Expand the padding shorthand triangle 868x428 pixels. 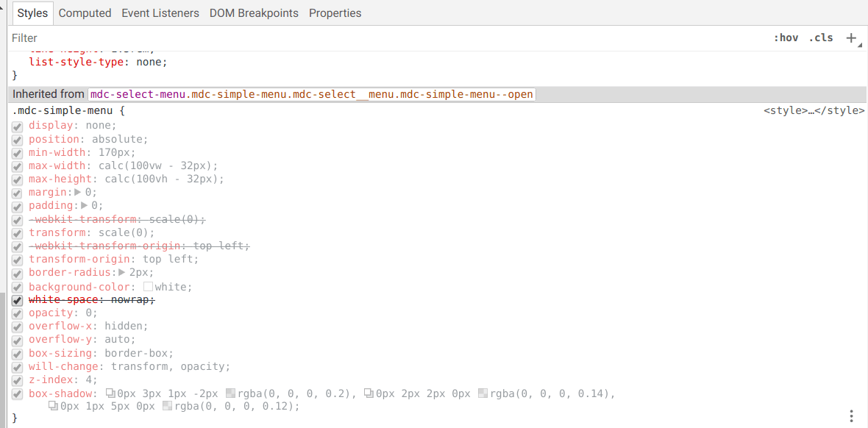(x=84, y=205)
